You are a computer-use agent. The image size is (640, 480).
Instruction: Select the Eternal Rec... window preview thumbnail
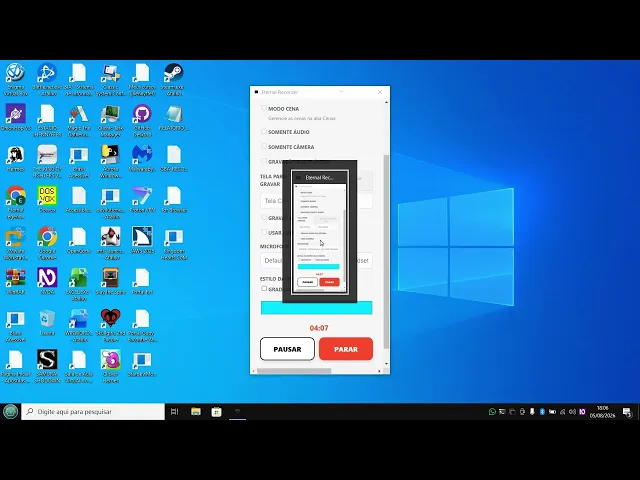point(320,231)
